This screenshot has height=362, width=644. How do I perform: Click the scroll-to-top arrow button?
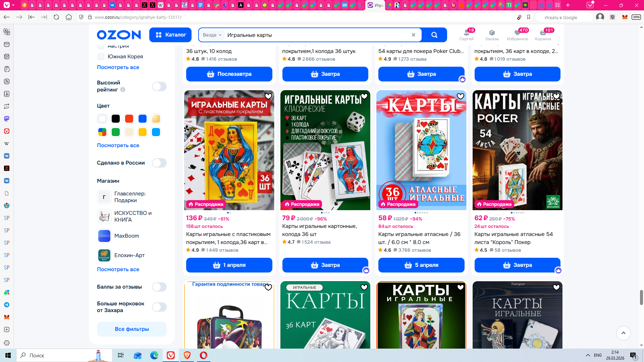coord(623,333)
